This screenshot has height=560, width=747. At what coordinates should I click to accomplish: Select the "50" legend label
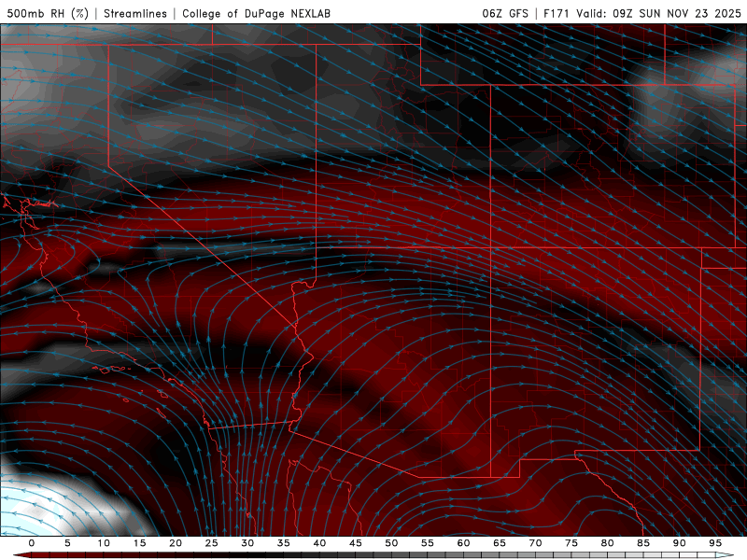(x=391, y=543)
